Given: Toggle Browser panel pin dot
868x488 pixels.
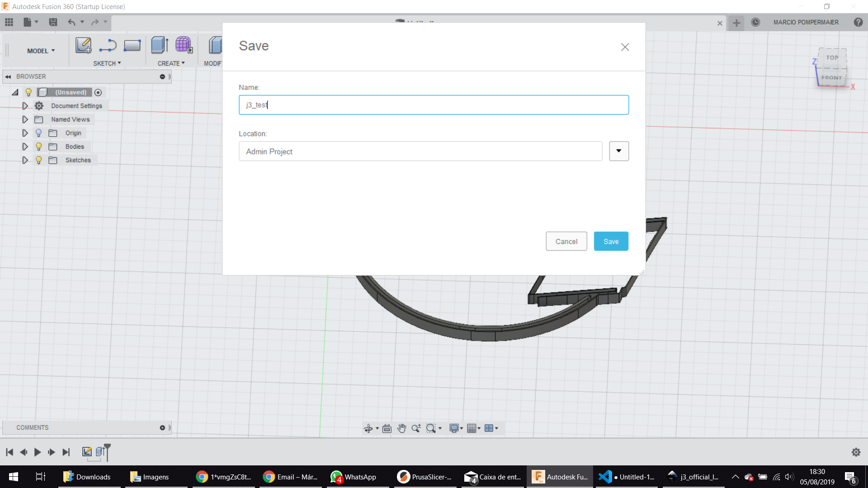Looking at the screenshot, I should [162, 77].
